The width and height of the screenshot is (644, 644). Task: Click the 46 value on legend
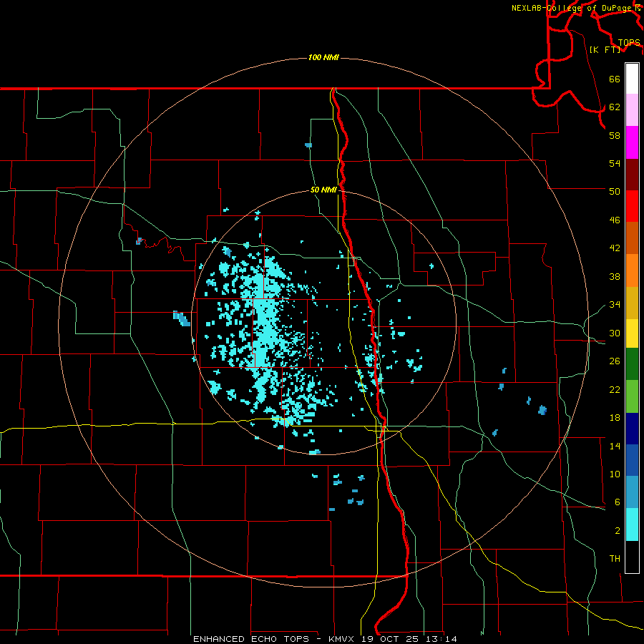tap(615, 220)
